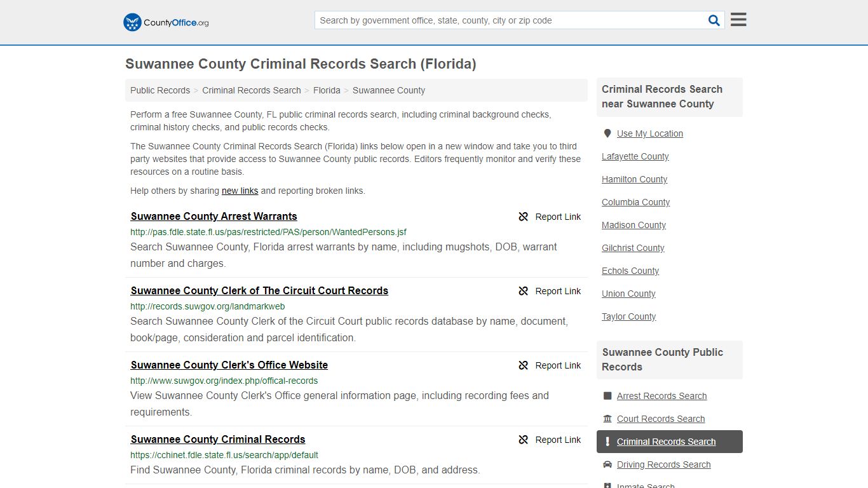Click the Criminal Records Search near Suwannee County heading
The width and height of the screenshot is (868, 488).
coord(662,97)
